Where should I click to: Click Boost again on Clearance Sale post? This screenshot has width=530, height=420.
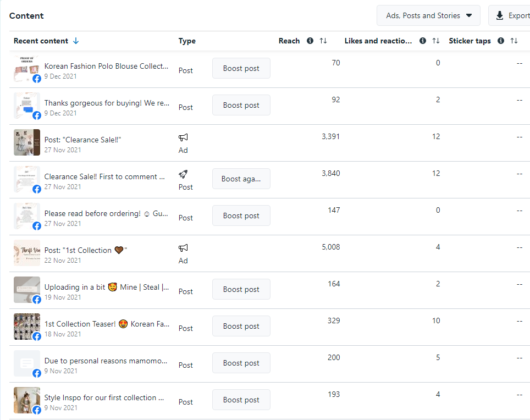click(x=241, y=179)
